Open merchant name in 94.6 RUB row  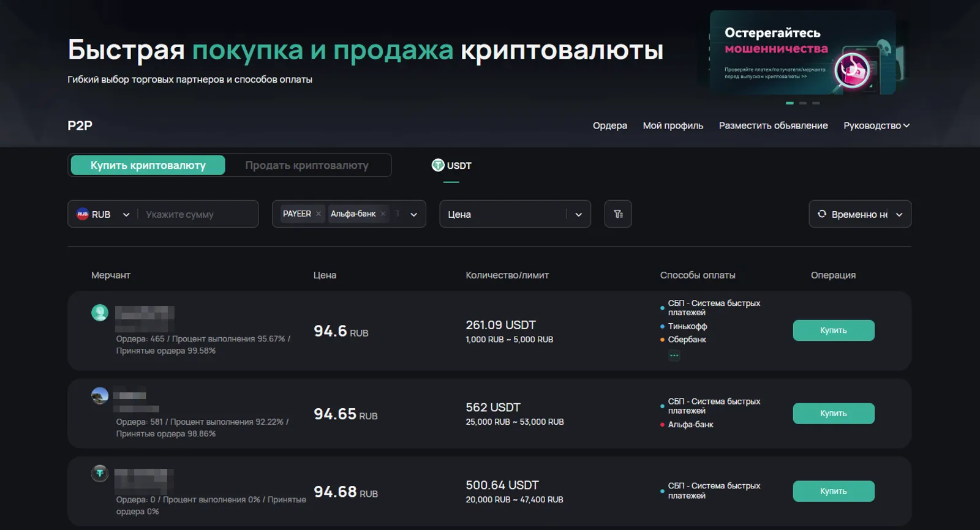pos(145,318)
